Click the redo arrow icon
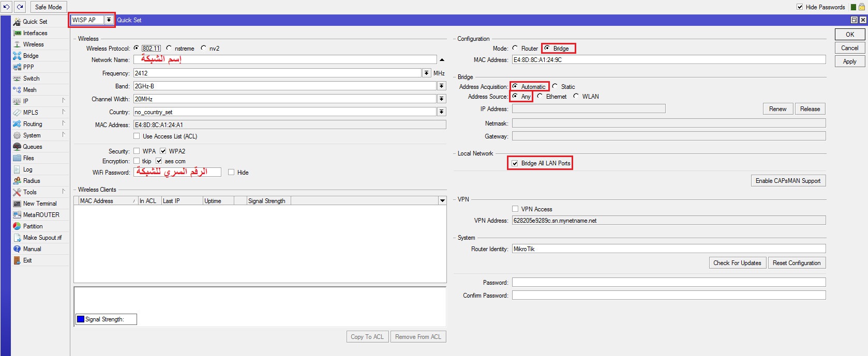Viewport: 868px width, 356px height. click(x=20, y=7)
